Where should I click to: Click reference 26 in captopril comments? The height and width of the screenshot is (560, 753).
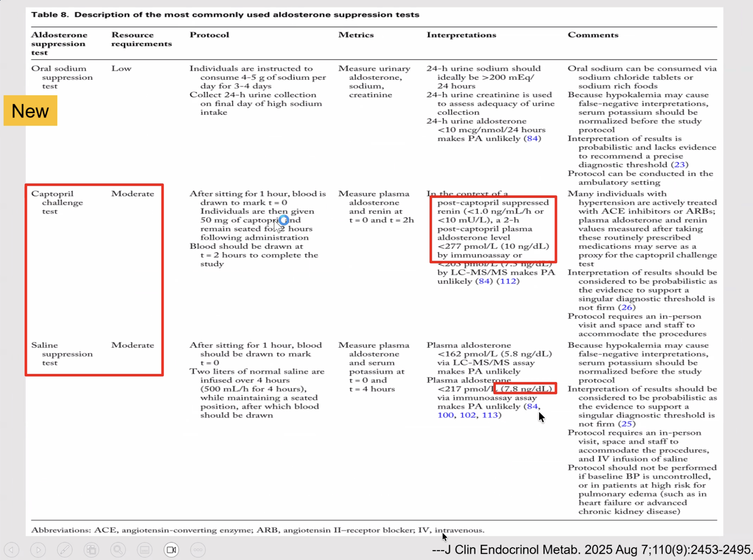tap(626, 308)
